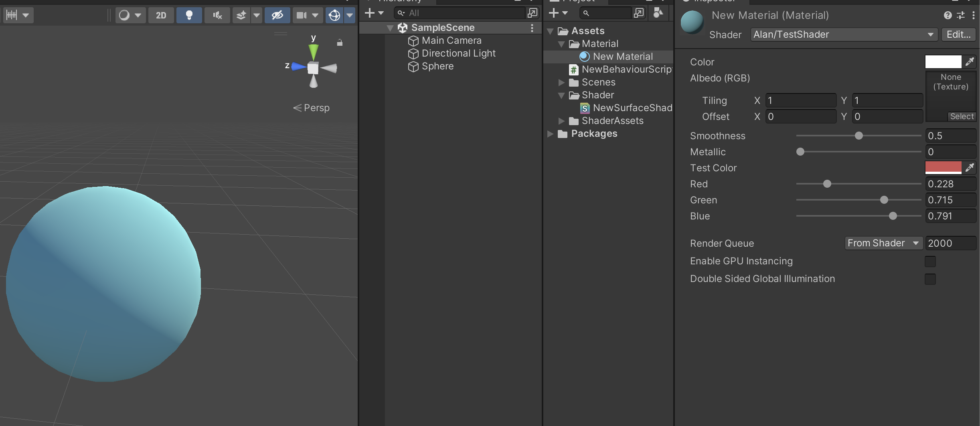980x426 pixels.
Task: Select Sphere object in Hierarchy
Action: (x=437, y=66)
